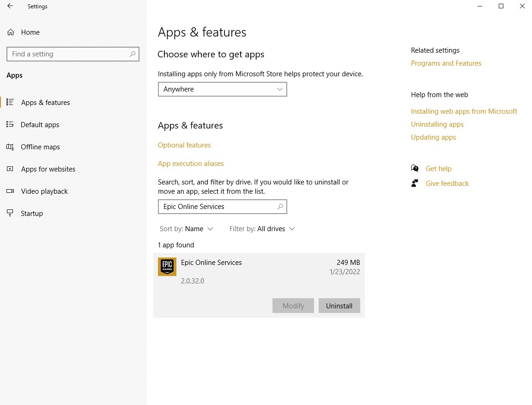
Task: Click the back arrow icon in Settings
Action: coord(10,6)
